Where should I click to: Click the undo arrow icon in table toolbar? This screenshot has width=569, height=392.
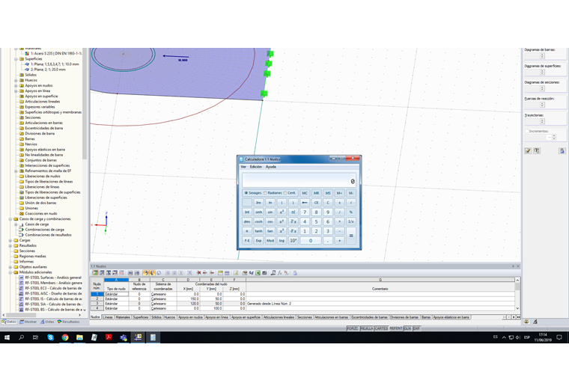click(145, 273)
